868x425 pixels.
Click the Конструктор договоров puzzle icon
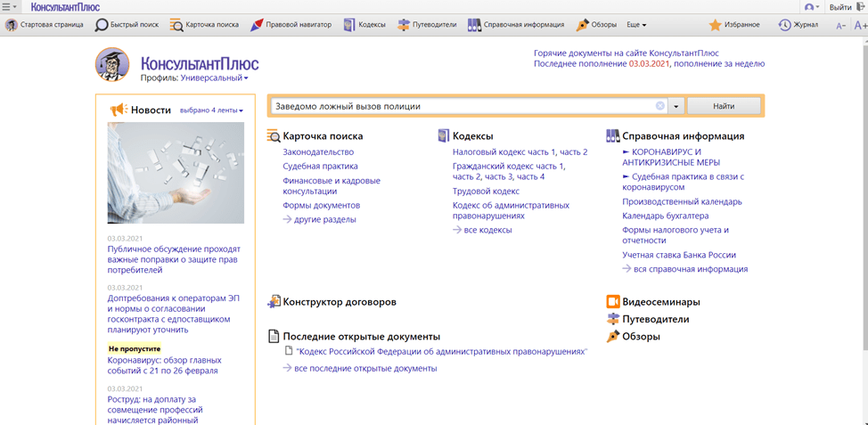(274, 301)
